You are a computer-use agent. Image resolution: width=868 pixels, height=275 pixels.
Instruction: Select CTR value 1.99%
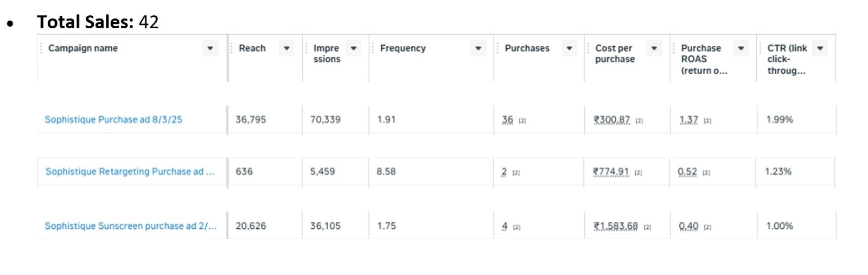[780, 120]
